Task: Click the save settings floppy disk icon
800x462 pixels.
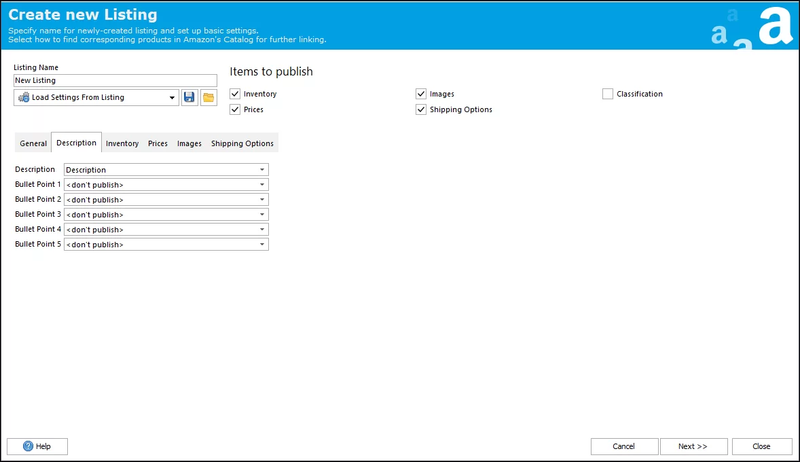Action: (190, 97)
